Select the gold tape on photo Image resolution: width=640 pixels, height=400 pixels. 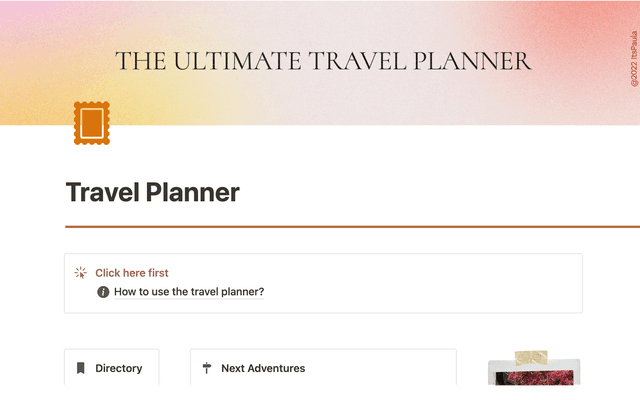coord(531,359)
